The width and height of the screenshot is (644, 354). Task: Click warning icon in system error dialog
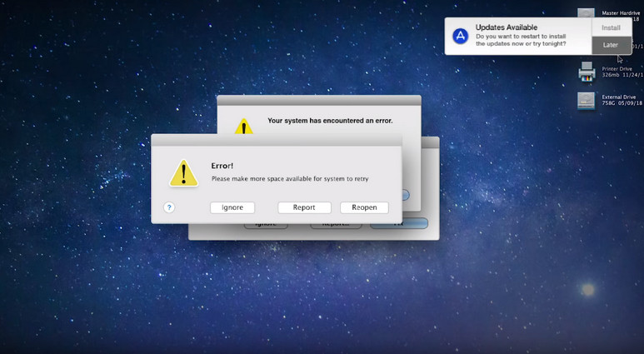click(243, 127)
